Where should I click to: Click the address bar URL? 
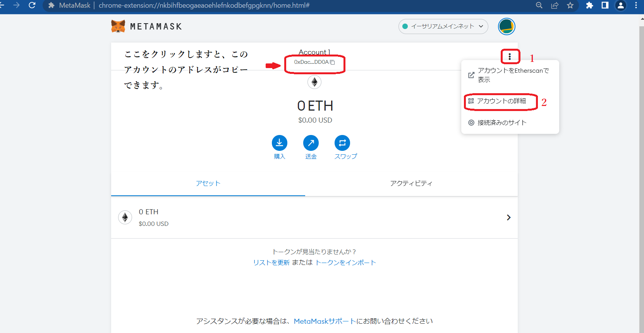pos(204,5)
